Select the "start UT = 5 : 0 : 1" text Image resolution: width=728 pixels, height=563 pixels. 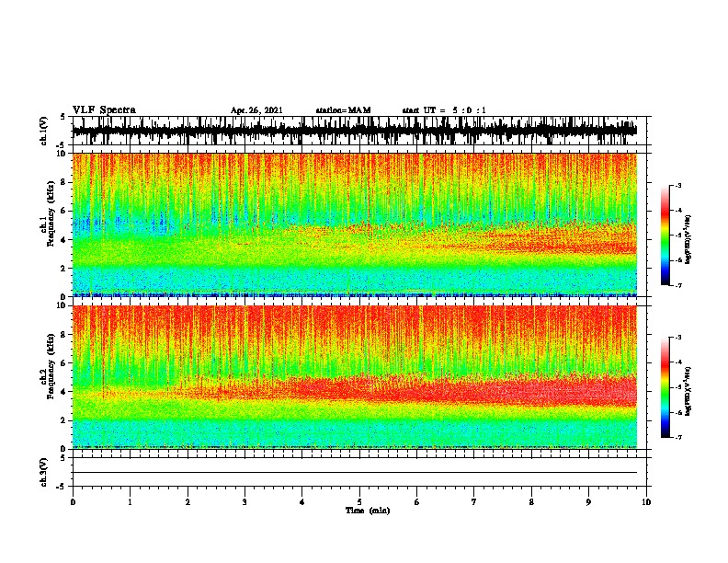point(444,110)
